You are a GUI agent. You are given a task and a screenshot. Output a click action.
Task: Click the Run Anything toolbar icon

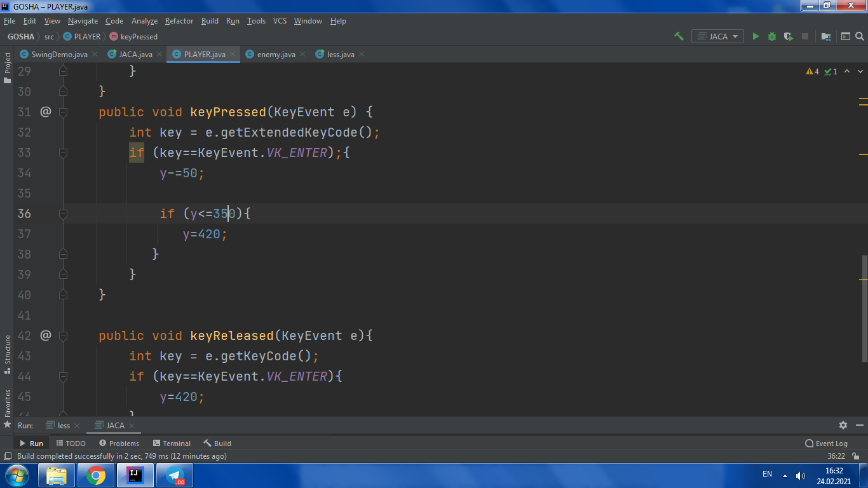(x=845, y=36)
